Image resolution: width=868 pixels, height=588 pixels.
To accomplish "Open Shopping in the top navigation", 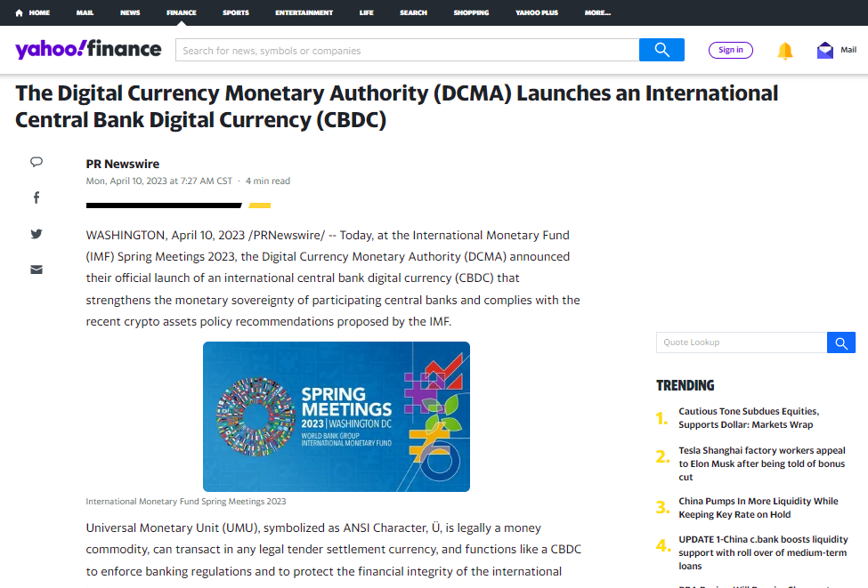I will point(471,12).
